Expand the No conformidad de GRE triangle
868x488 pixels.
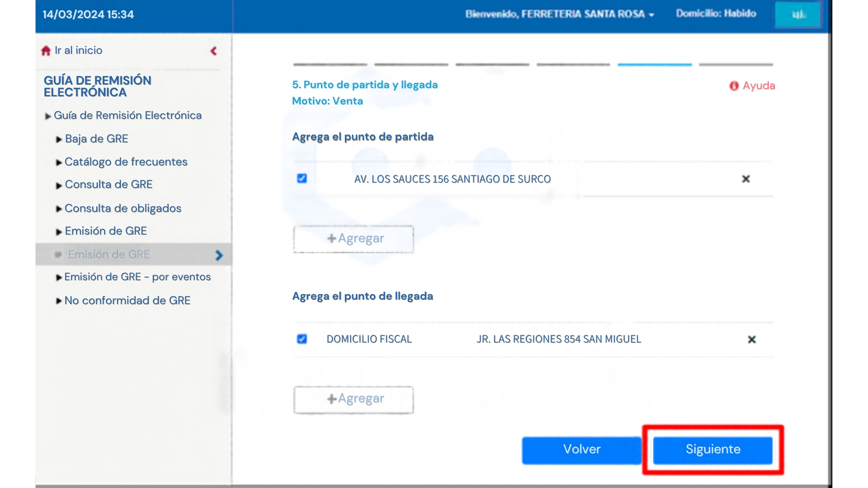coord(59,301)
